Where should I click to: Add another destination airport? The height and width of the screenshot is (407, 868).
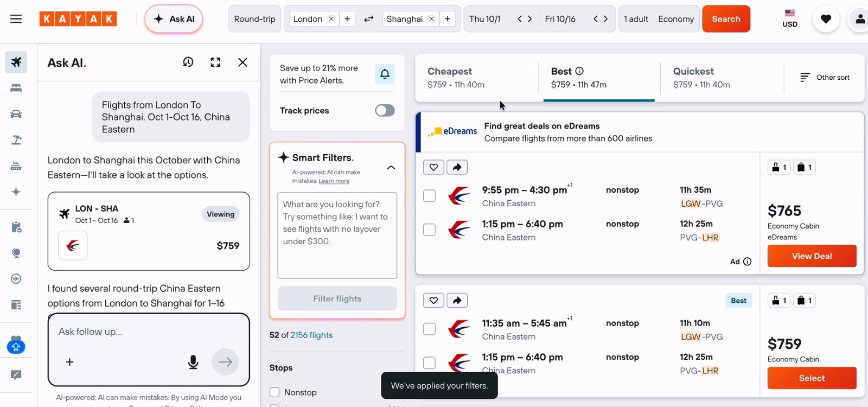click(448, 19)
